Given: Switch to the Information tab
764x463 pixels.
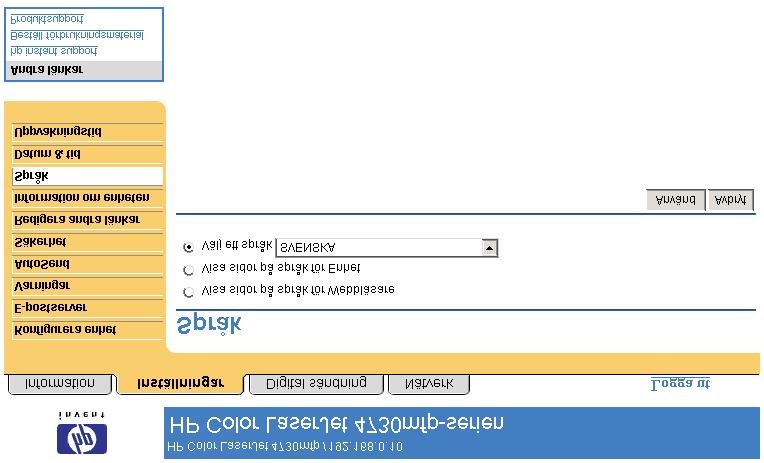Looking at the screenshot, I should tap(60, 384).
